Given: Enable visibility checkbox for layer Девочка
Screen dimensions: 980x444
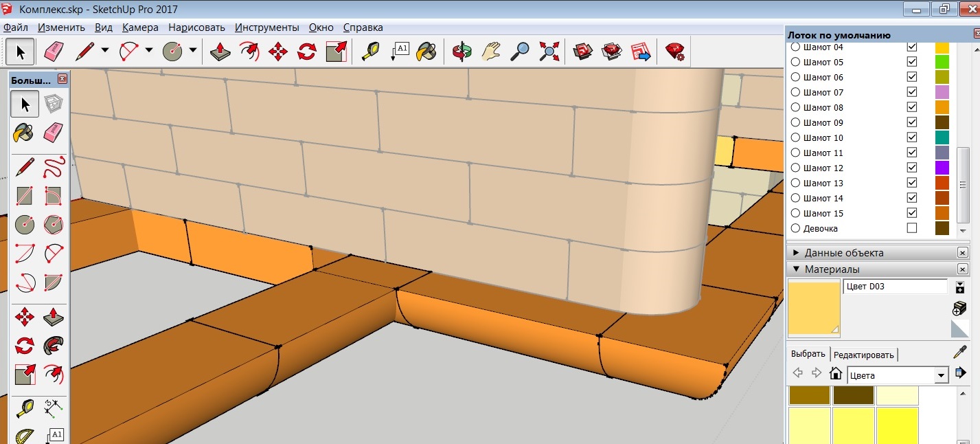Looking at the screenshot, I should coord(911,228).
